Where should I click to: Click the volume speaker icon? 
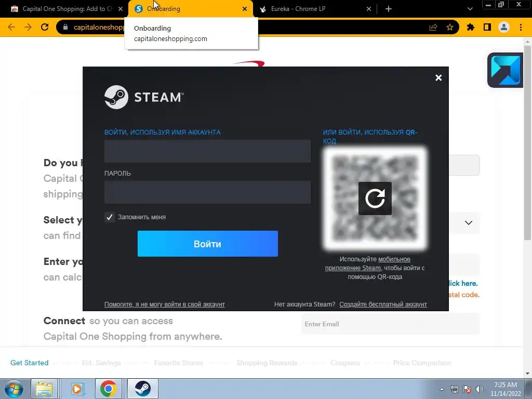(x=480, y=389)
